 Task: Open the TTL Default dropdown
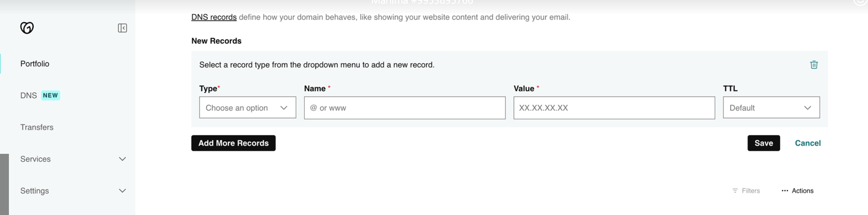pyautogui.click(x=771, y=107)
